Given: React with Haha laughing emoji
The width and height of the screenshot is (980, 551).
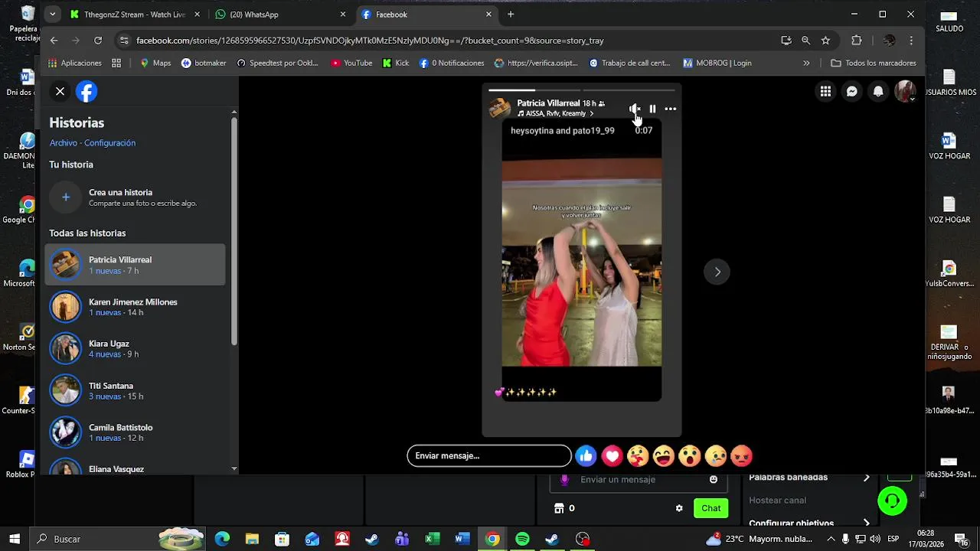Looking at the screenshot, I should tap(664, 456).
